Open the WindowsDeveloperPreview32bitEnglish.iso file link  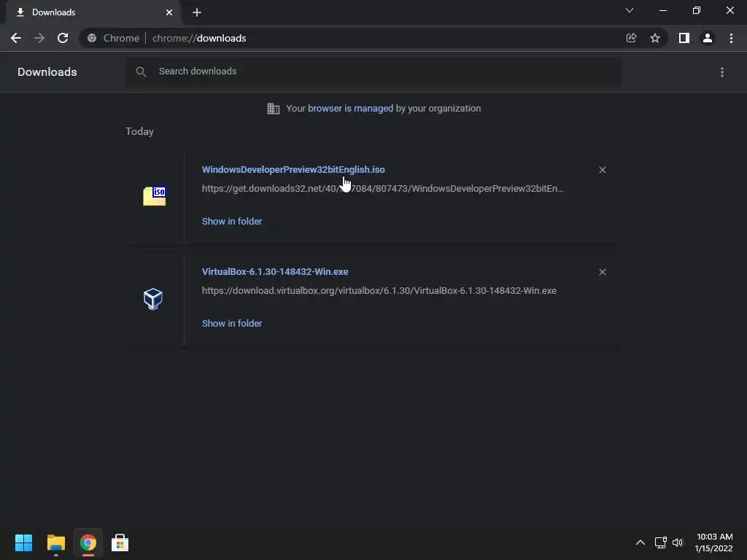pyautogui.click(x=293, y=169)
